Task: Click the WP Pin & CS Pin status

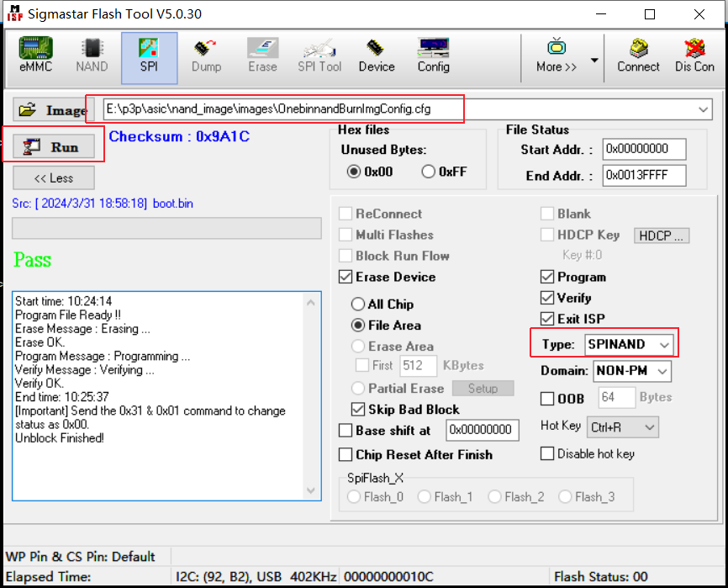Action: pos(81,556)
